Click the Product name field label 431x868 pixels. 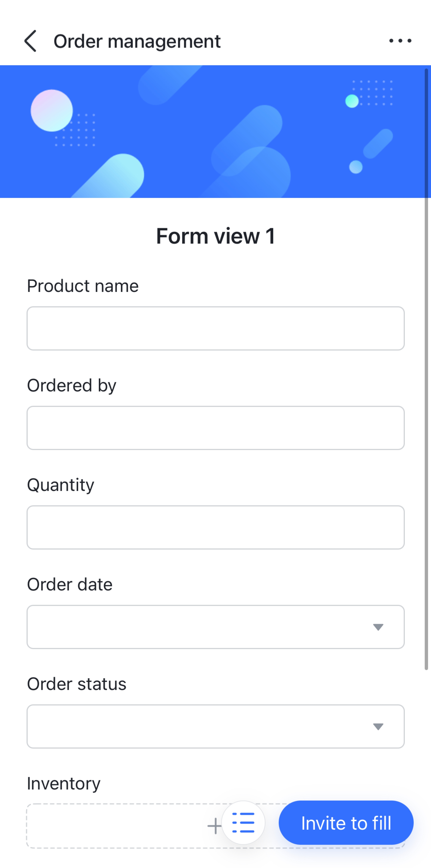click(x=83, y=286)
